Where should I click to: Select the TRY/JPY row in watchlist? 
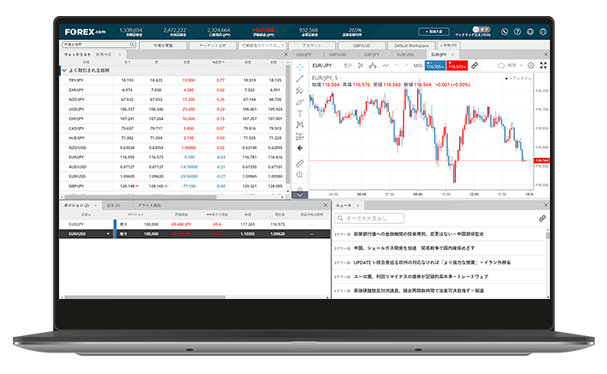173,80
